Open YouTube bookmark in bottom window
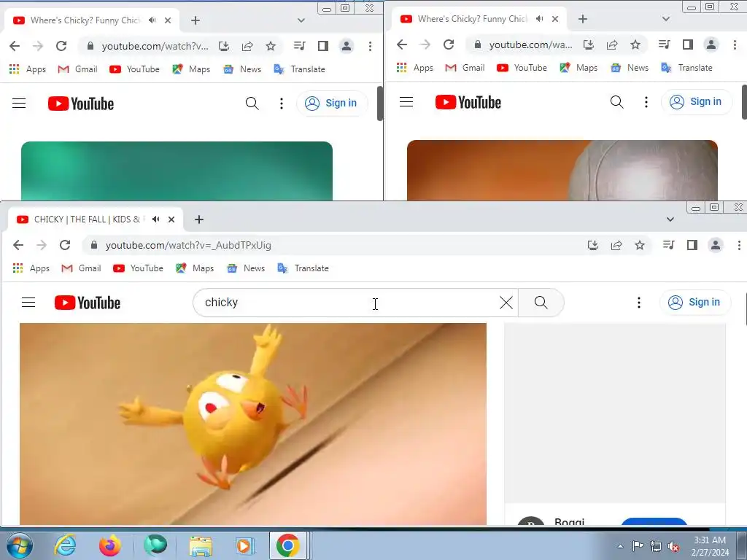747x560 pixels. 138,268
